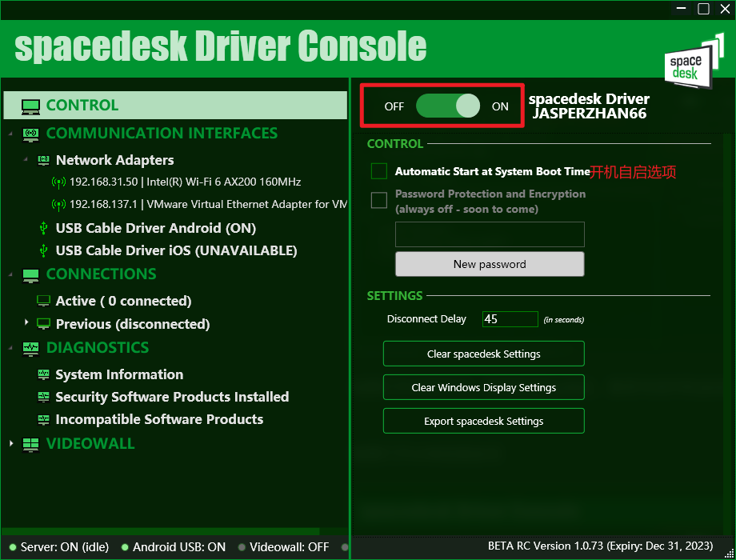Click the Previous disconnected monitor icon
Image resolution: width=736 pixels, height=560 pixels.
point(44,324)
